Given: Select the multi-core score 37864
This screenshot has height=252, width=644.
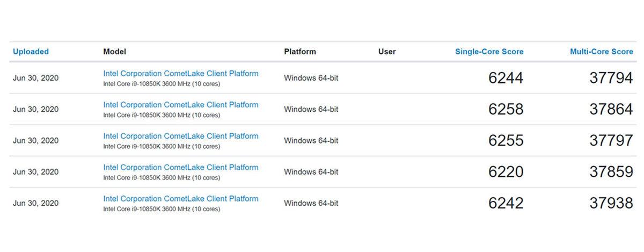Looking at the screenshot, I should click(611, 110).
